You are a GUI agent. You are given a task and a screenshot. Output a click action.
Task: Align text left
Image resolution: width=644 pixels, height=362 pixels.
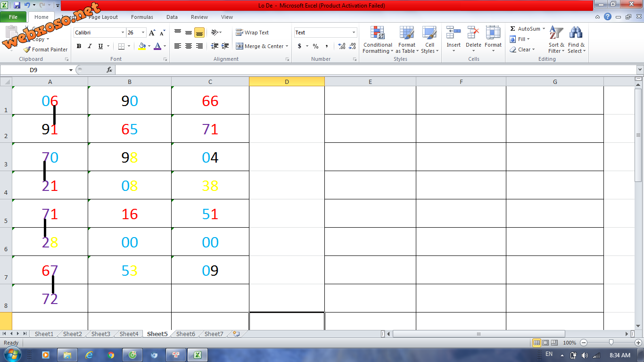tap(178, 46)
